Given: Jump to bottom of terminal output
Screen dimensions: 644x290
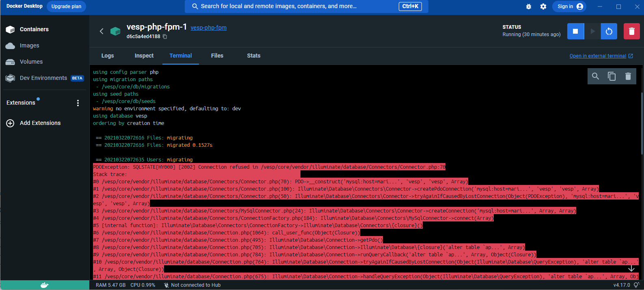Looking at the screenshot, I should [631, 269].
